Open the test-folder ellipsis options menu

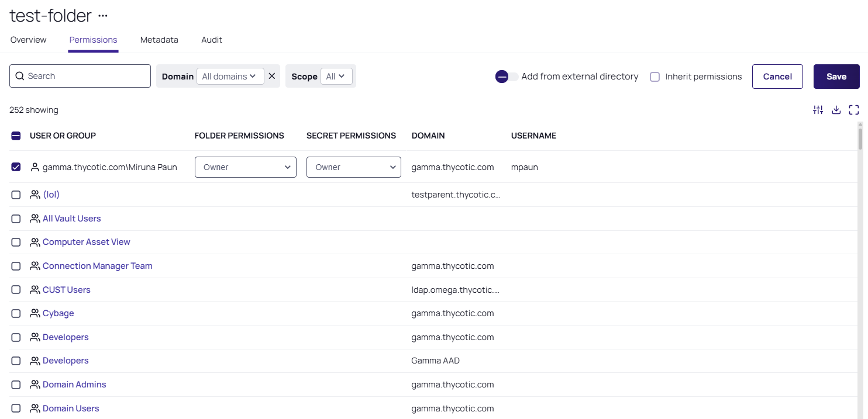point(103,16)
